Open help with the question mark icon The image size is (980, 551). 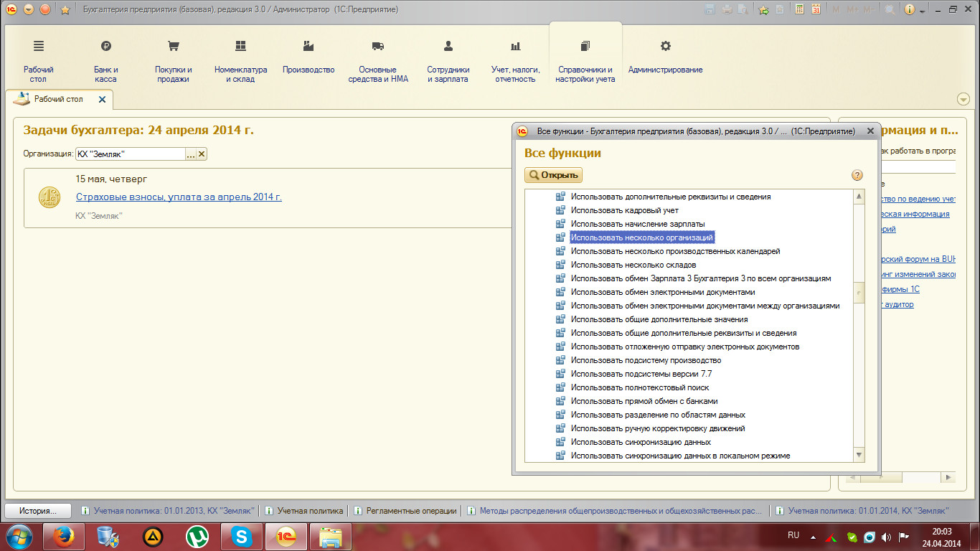(857, 175)
